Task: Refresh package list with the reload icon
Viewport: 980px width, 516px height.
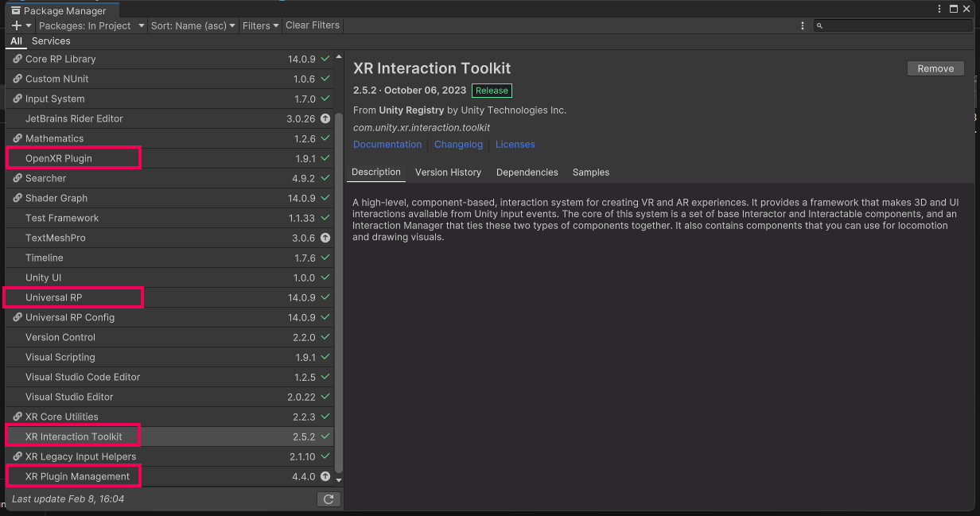Action: 329,499
